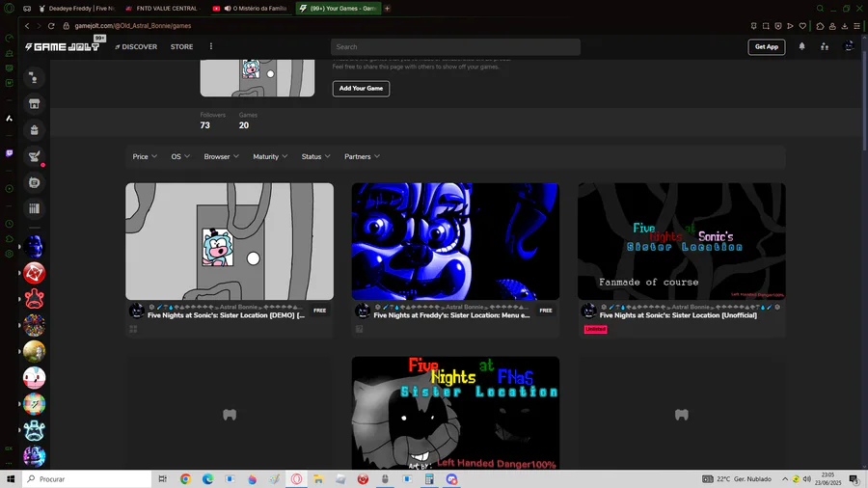Click the Unlisted badge on the Unofficial game
The height and width of the screenshot is (488, 868).
[x=596, y=329]
